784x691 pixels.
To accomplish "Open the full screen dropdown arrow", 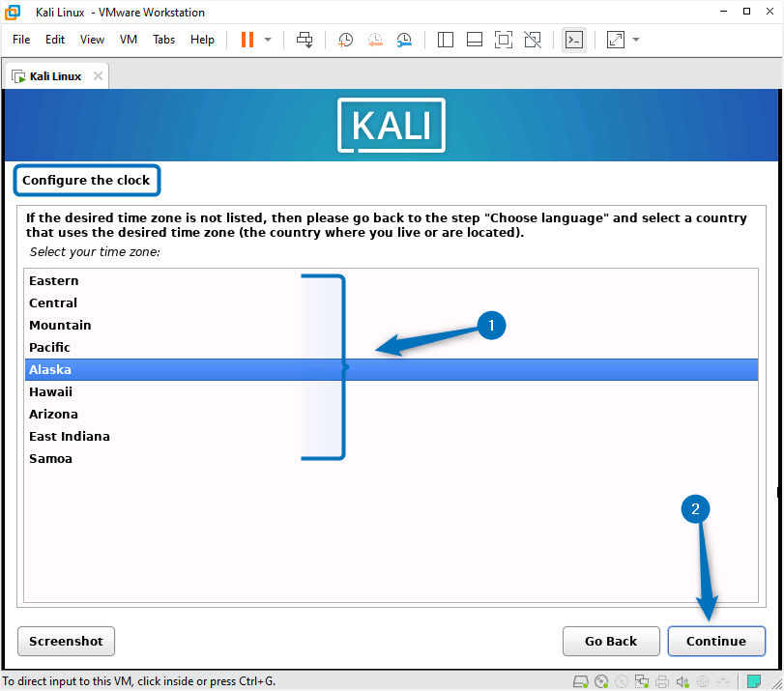I will [x=635, y=40].
